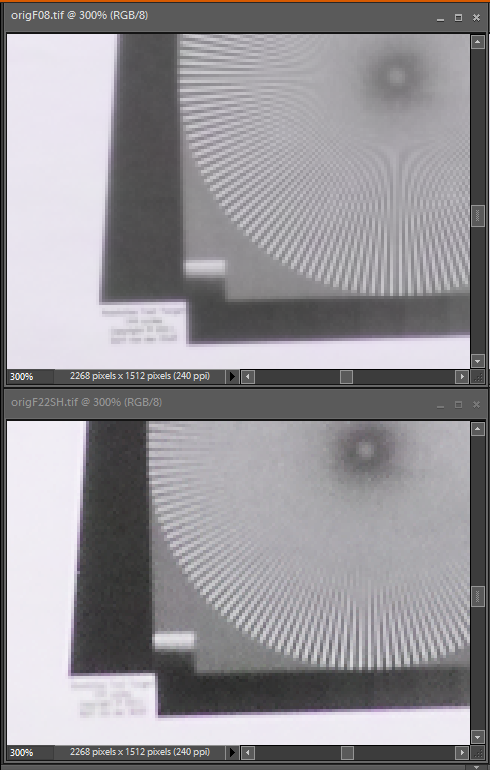Screen dimensions: 490x770
Task: Click zoom percentage field in origF08.tif window
Action: tap(29, 377)
